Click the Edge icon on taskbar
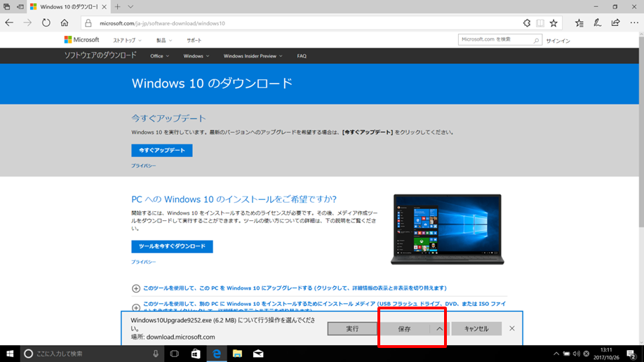Image resolution: width=644 pixels, height=362 pixels. (217, 354)
